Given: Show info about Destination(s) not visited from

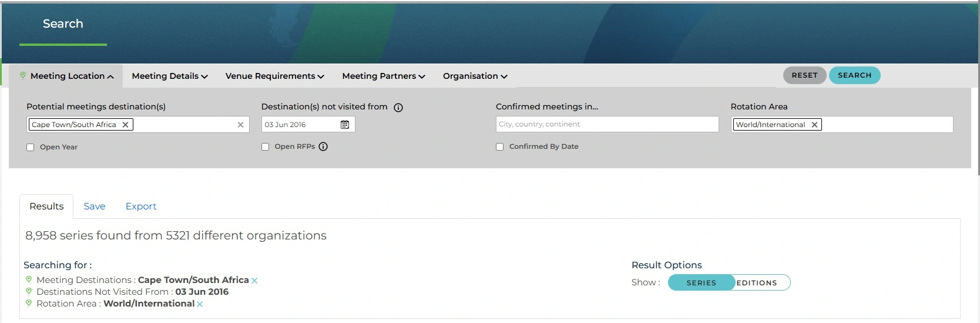Looking at the screenshot, I should [x=398, y=108].
